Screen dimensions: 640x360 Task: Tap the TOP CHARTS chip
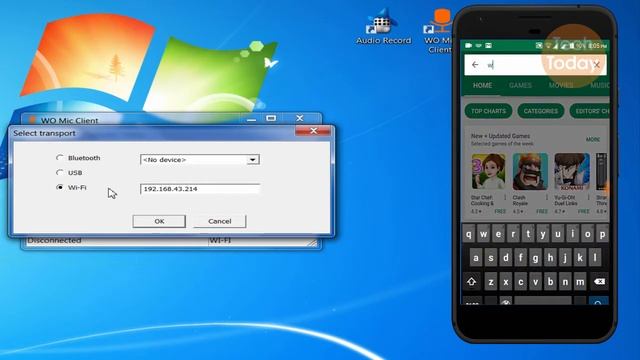click(488, 111)
